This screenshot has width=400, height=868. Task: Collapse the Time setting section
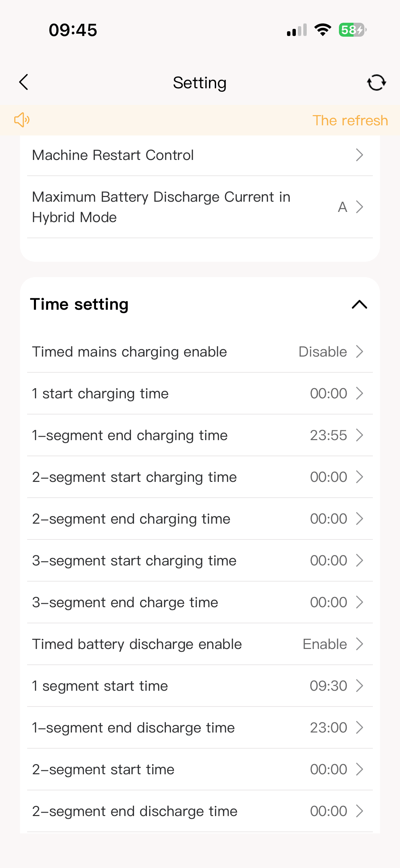[x=359, y=304]
